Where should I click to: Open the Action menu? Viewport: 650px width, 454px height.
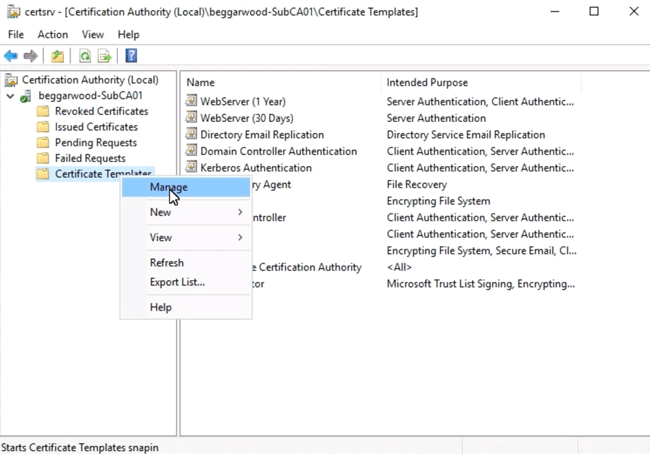pos(53,34)
